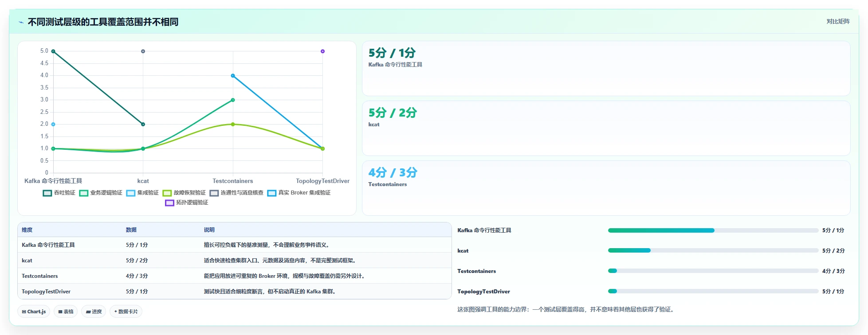Click the Testcontainers x-axis label
The width and height of the screenshot is (868, 335).
(233, 181)
